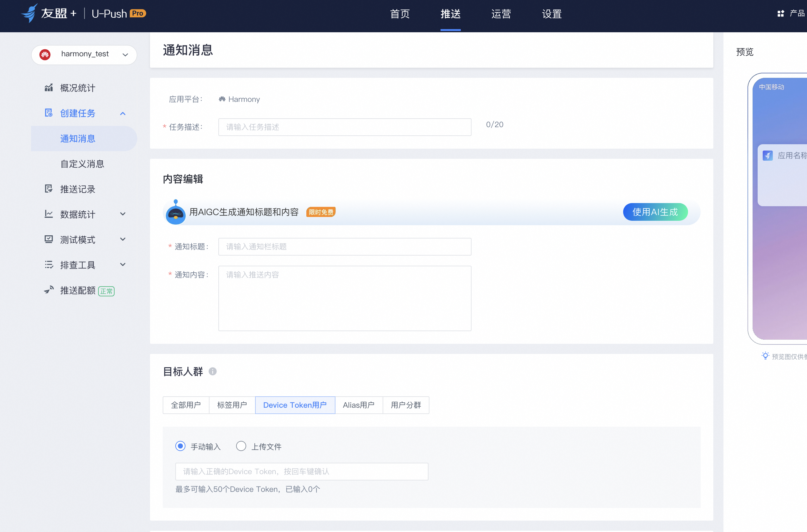Click the AIGC robot mascot icon
The width and height of the screenshot is (807, 532).
tap(176, 212)
